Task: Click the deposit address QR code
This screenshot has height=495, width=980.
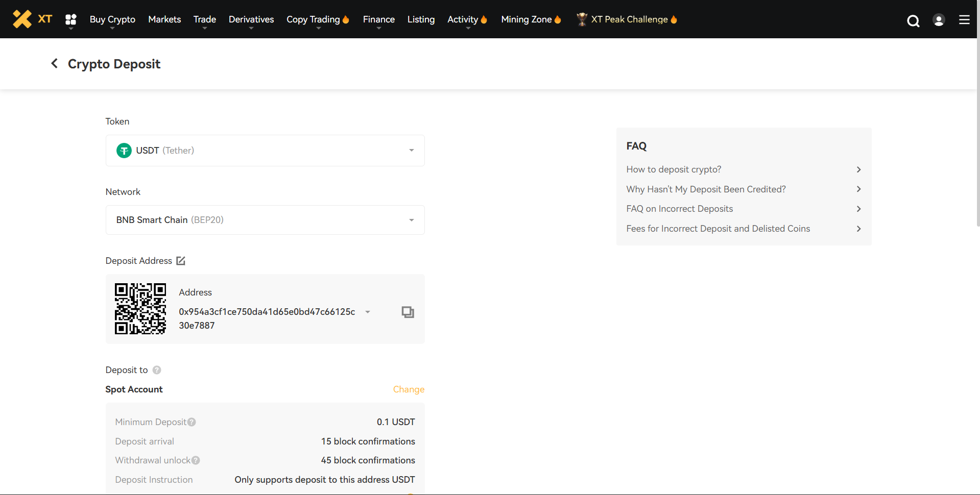Action: pos(140,309)
